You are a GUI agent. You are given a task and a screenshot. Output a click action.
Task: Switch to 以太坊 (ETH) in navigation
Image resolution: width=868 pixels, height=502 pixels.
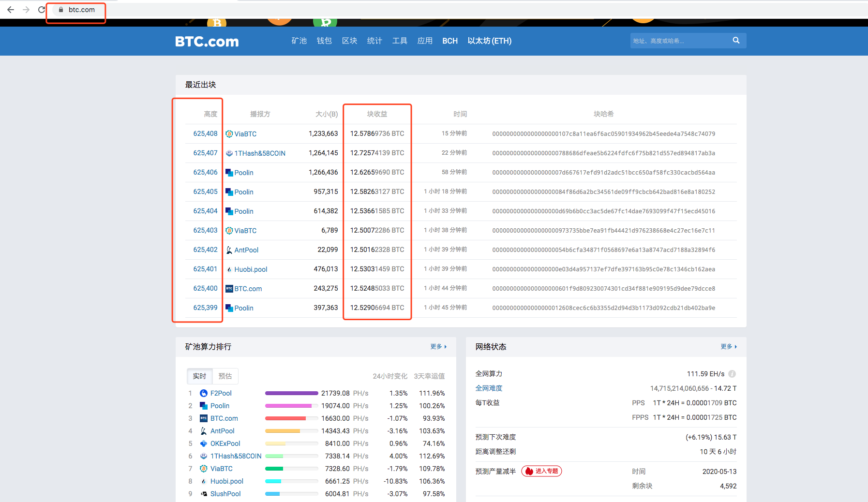click(x=490, y=41)
